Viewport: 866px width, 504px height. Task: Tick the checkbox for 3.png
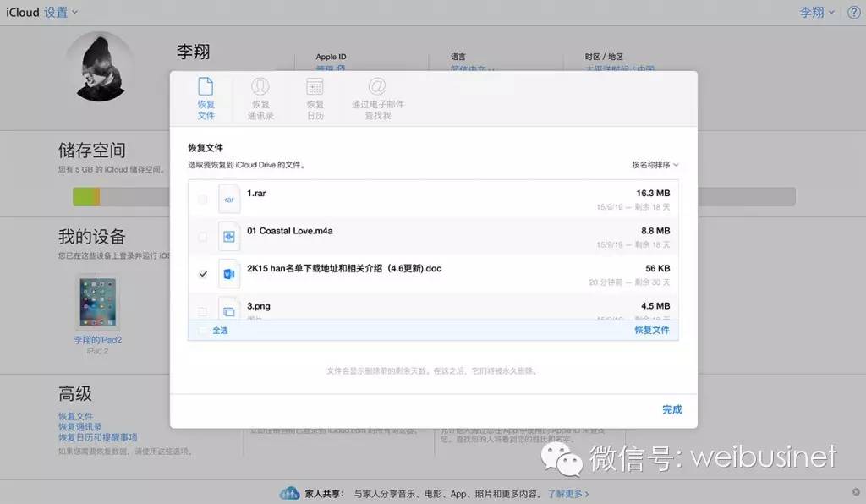(x=203, y=311)
